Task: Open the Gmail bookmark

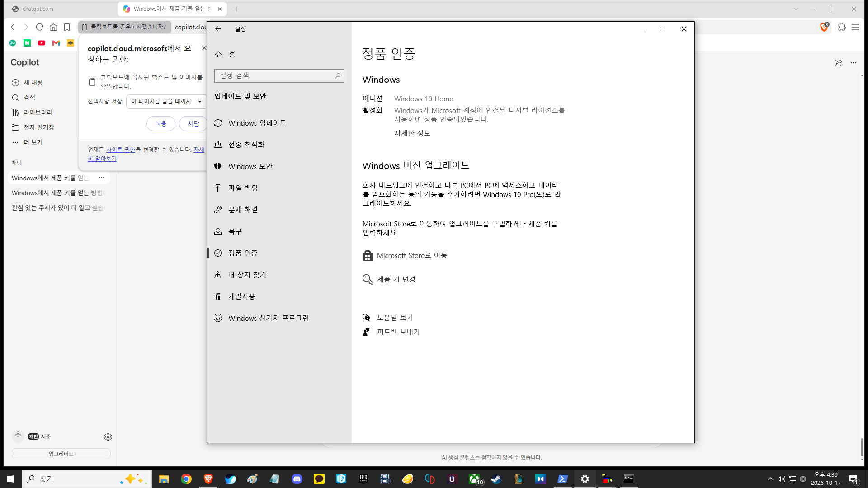Action: (56, 43)
